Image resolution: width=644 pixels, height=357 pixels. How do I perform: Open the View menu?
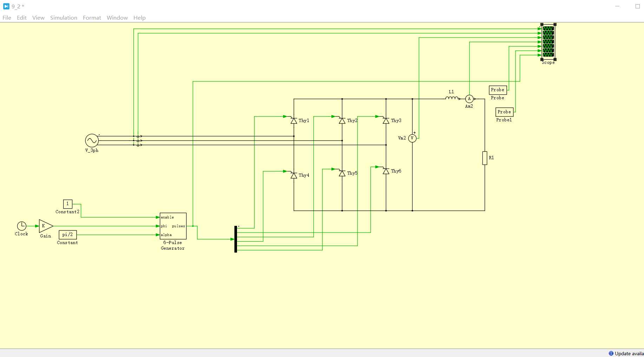[x=38, y=18]
